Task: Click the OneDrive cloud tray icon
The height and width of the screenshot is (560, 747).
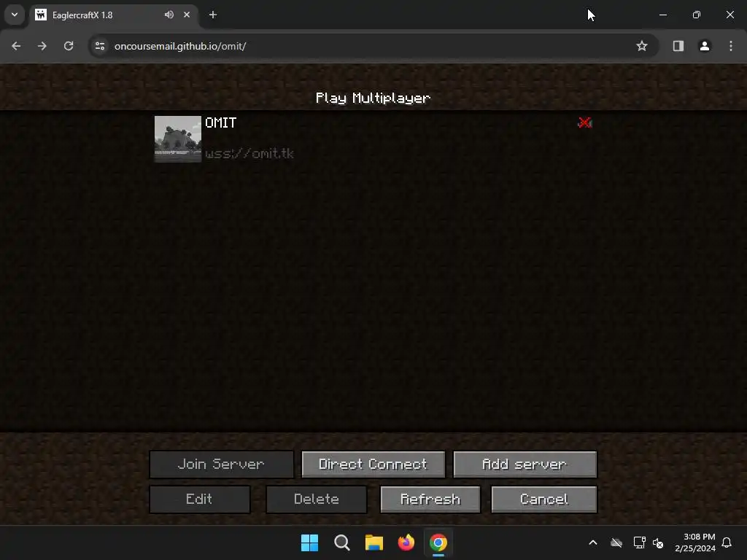Action: tap(616, 542)
